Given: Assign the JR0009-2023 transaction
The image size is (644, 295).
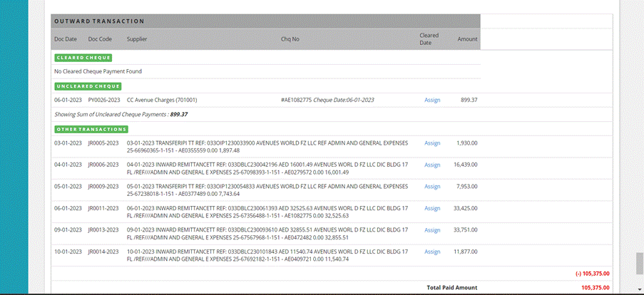Looking at the screenshot, I should tap(432, 187).
